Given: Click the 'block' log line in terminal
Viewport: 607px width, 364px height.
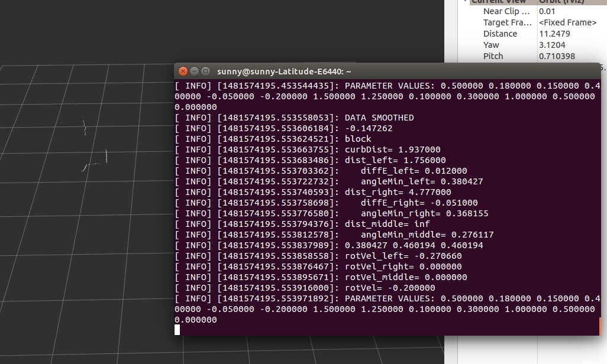Looking at the screenshot, I should pyautogui.click(x=358, y=139).
